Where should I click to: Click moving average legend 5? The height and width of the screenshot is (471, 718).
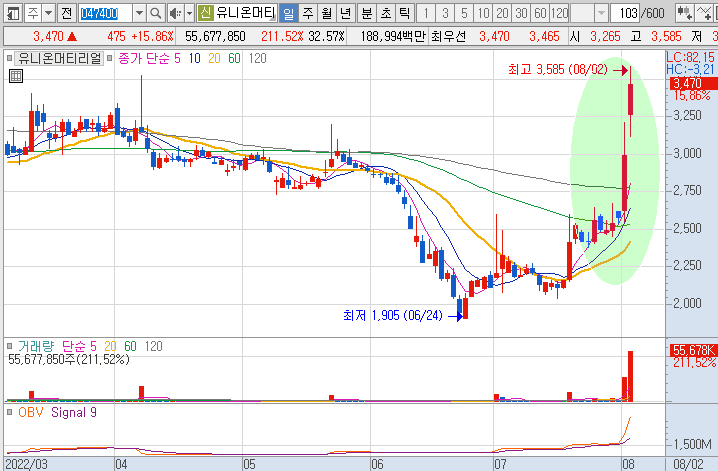click(x=177, y=59)
